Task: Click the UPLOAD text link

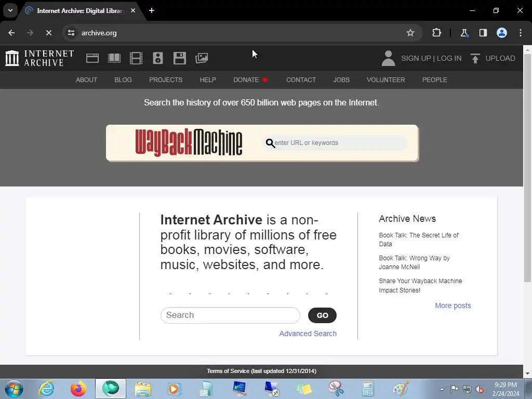Action: tap(500, 58)
